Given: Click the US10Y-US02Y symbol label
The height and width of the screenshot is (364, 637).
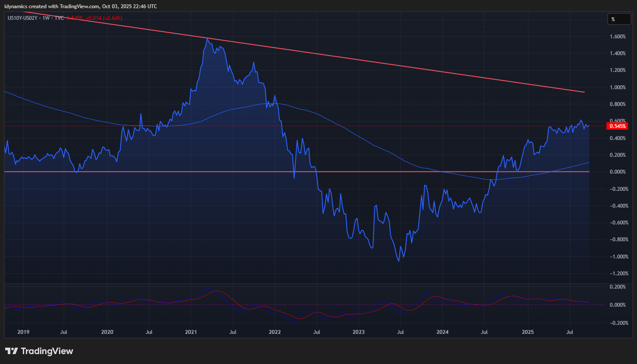Looking at the screenshot, I should 22,18.
